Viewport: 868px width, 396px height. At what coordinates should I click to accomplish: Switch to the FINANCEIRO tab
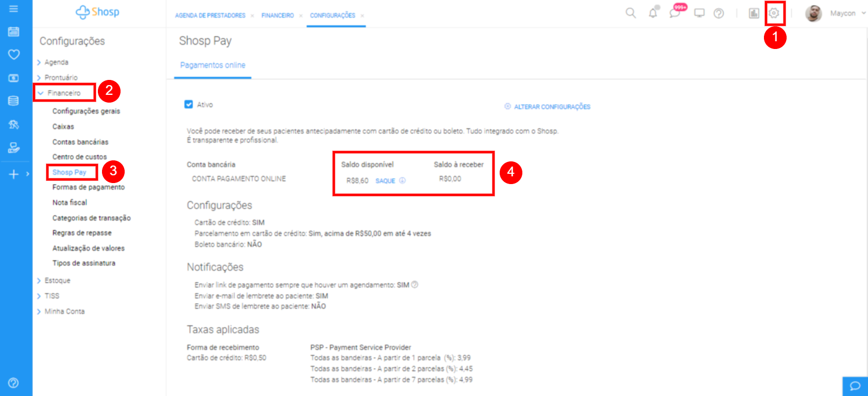coord(278,15)
